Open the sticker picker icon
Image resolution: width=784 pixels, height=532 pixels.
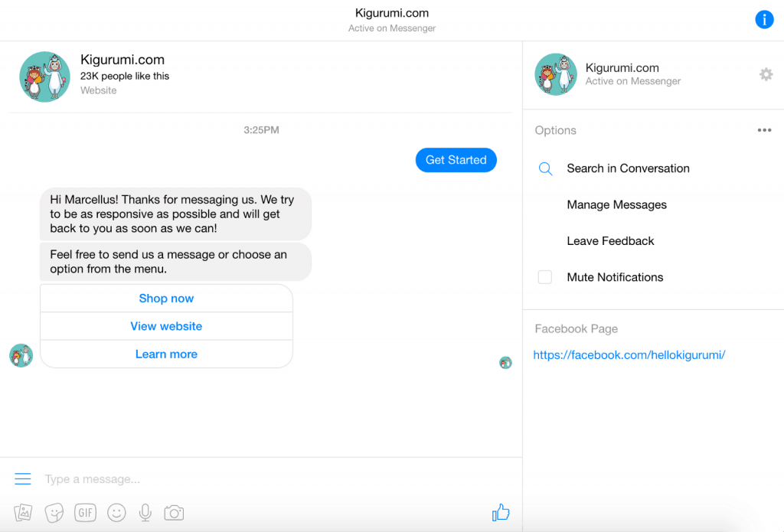(54, 513)
